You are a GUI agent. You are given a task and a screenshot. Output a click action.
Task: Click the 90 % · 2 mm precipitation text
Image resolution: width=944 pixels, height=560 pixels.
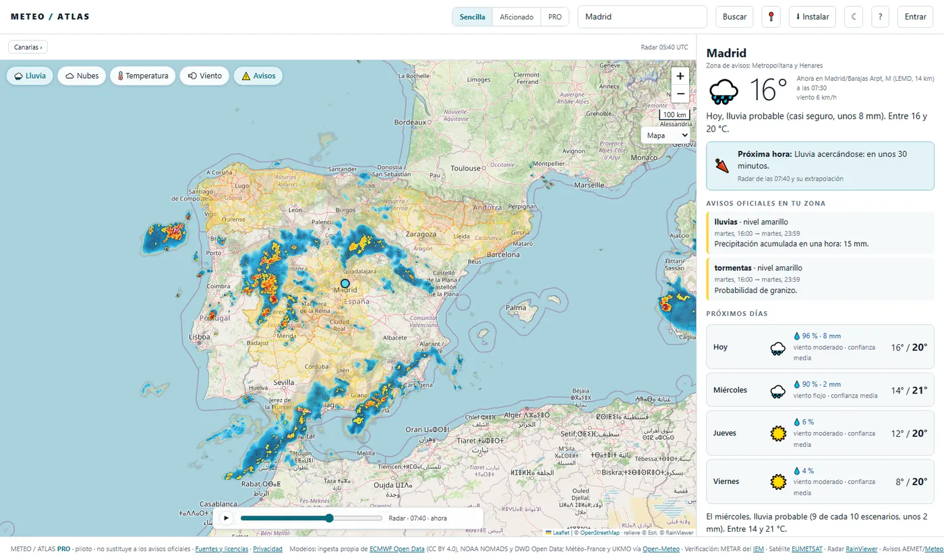pyautogui.click(x=821, y=384)
